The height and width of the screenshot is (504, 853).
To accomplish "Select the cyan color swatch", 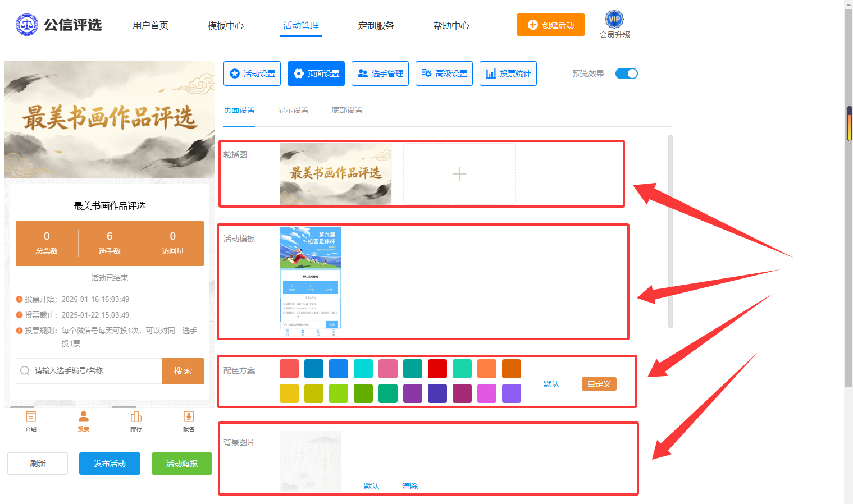I will click(363, 369).
